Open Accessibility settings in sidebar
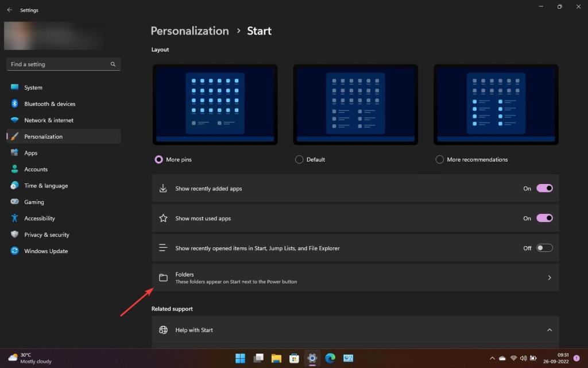This screenshot has width=588, height=368. [40, 218]
